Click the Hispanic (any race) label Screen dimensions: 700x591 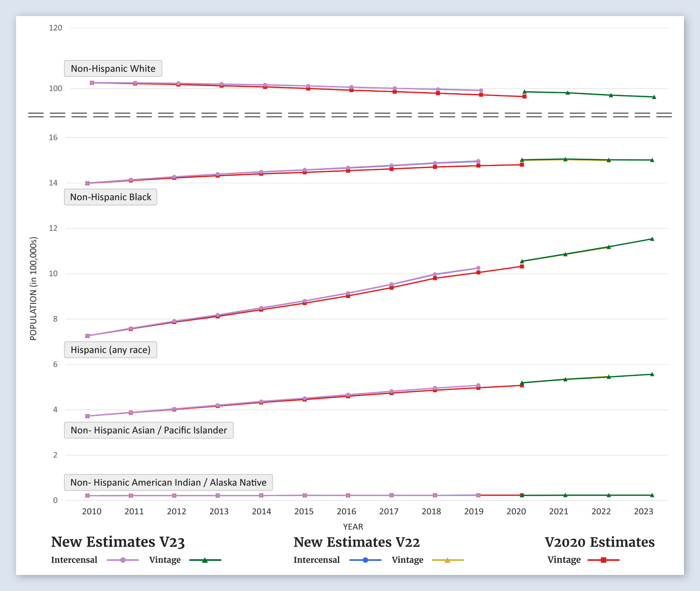tap(111, 350)
